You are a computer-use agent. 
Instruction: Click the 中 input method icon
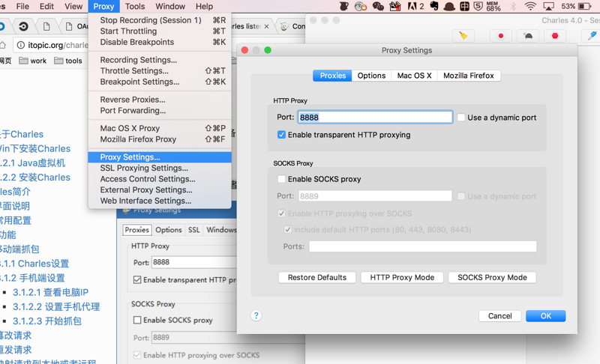pyautogui.click(x=464, y=6)
